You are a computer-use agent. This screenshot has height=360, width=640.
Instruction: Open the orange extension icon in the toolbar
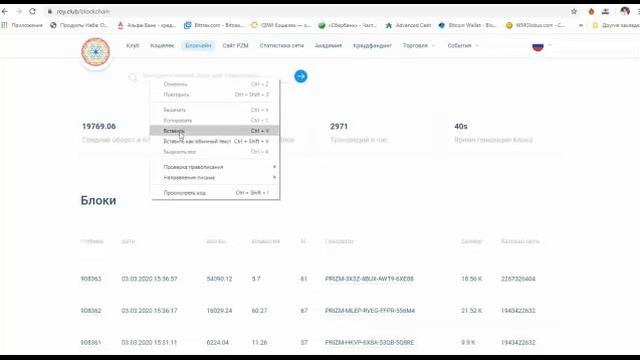click(591, 11)
